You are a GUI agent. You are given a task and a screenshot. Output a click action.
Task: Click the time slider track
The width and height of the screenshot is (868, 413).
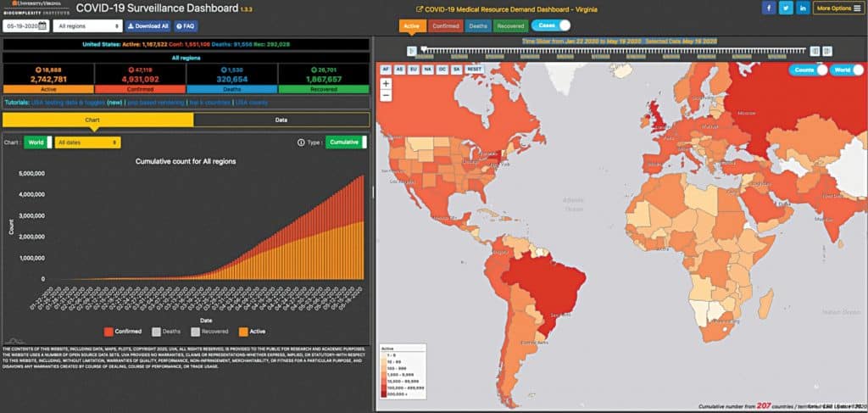610,51
